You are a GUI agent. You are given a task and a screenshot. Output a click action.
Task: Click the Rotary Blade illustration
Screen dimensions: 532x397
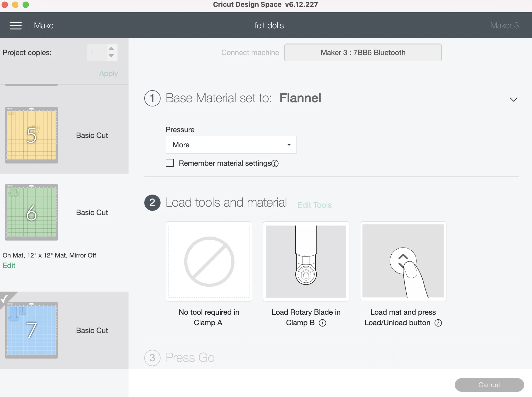coord(306,261)
